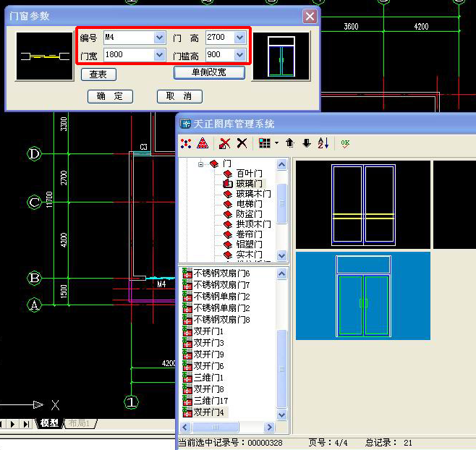Select 百叶门 category in tree
The width and height of the screenshot is (476, 450).
click(249, 174)
